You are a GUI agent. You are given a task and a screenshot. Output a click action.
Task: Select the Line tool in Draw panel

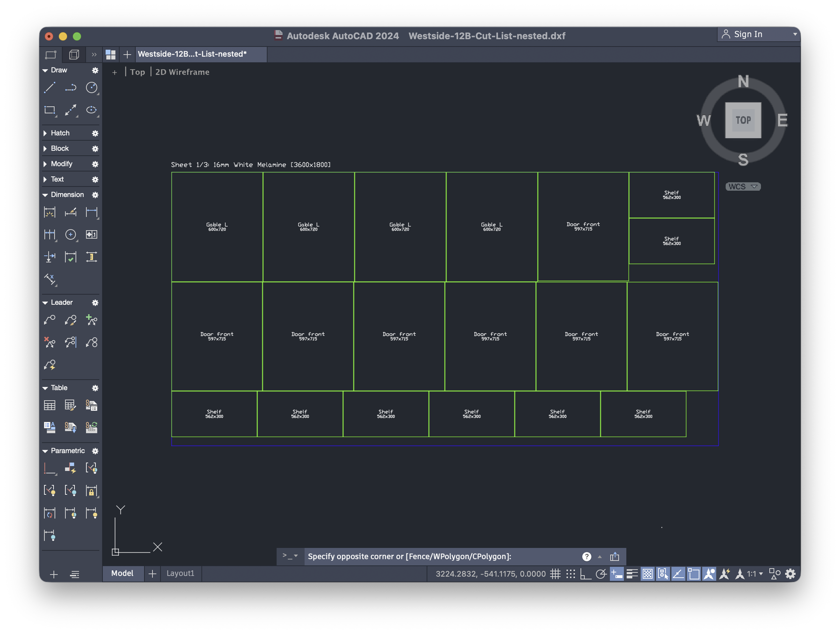[50, 88]
